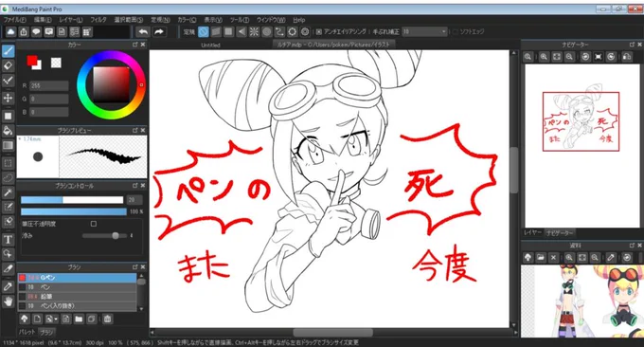644x347 pixels.
Task: Click brush list scroll-up arrow
Action: point(141,275)
